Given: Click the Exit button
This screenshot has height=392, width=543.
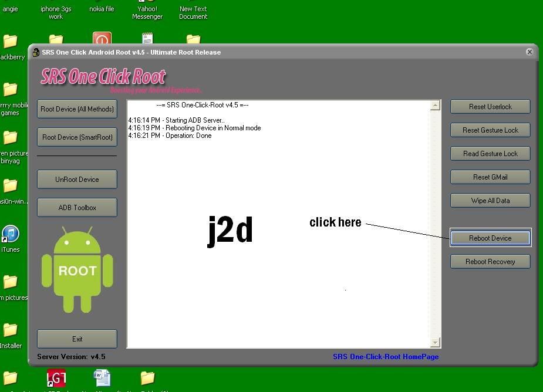Looking at the screenshot, I should point(77,339).
